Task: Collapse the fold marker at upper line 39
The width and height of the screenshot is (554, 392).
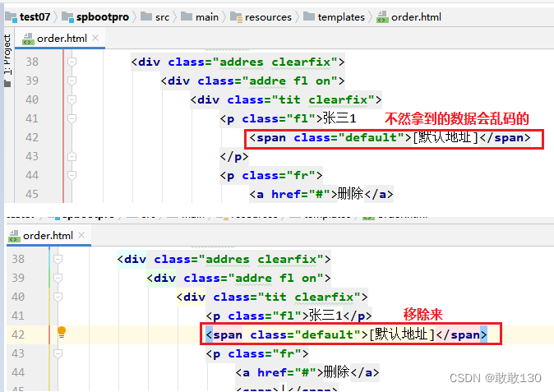Action: point(72,81)
